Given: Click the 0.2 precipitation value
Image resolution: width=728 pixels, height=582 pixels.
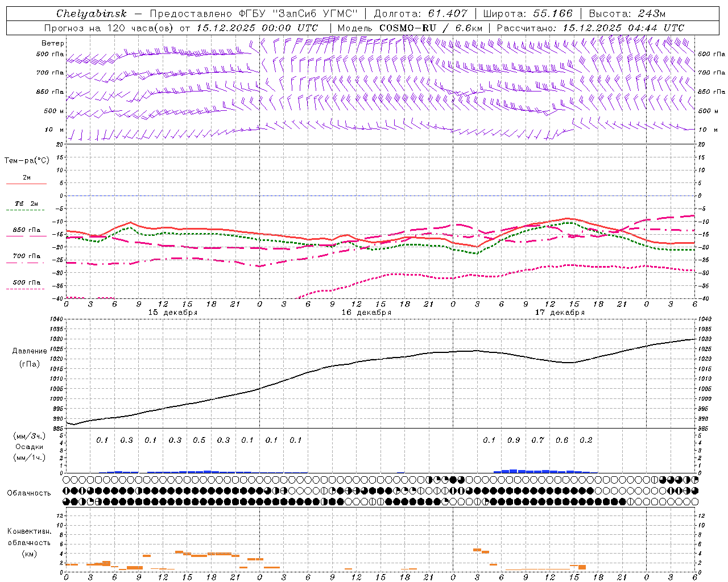Looking at the screenshot, I should pos(586,440).
